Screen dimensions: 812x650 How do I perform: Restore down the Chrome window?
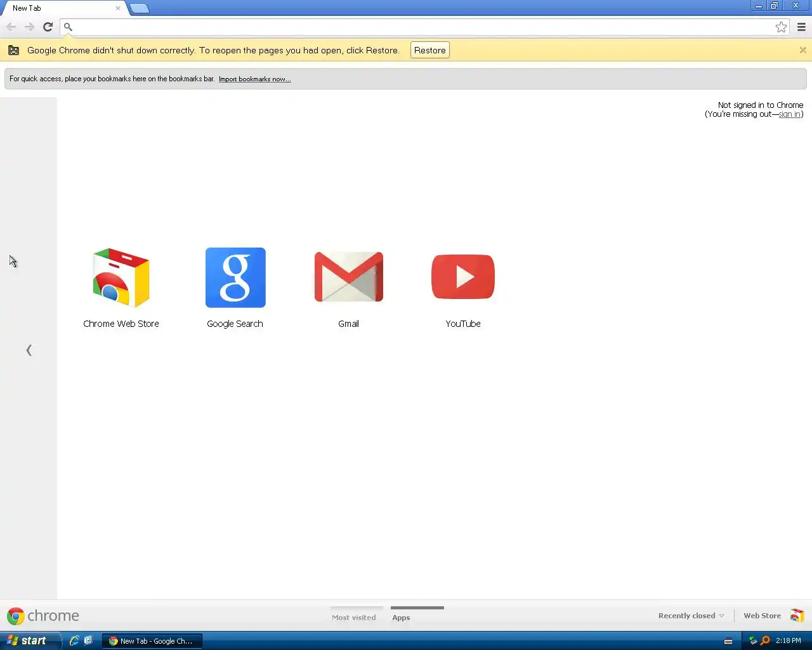tap(775, 6)
